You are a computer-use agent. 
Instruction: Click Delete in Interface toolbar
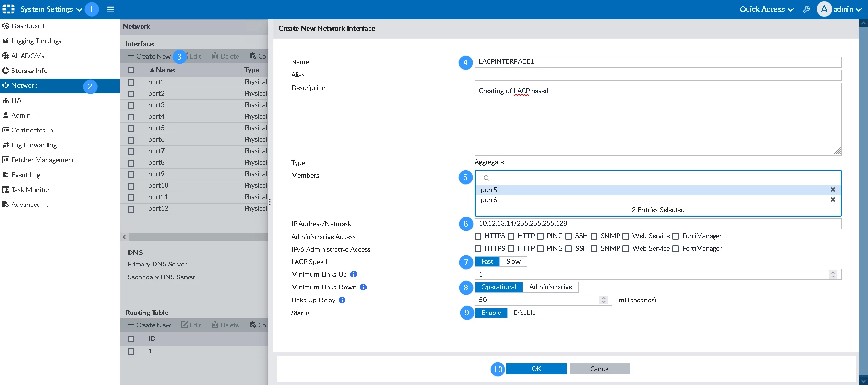click(x=226, y=56)
